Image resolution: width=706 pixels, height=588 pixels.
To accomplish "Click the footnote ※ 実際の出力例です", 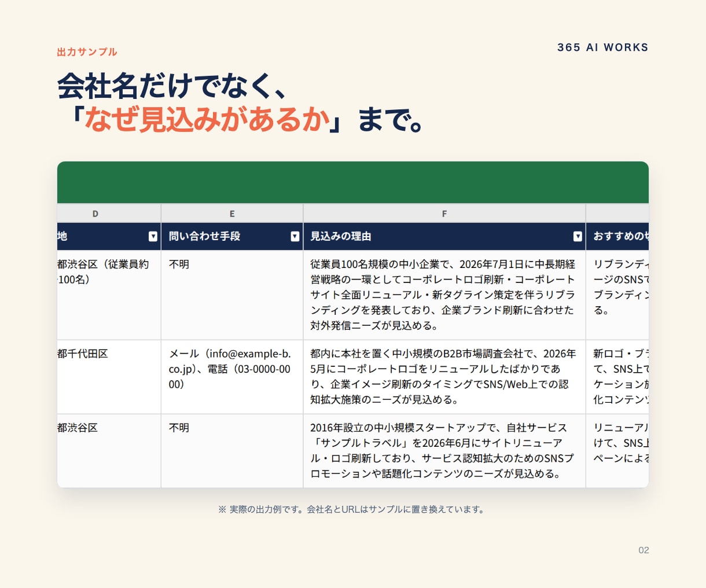I will tap(351, 509).
